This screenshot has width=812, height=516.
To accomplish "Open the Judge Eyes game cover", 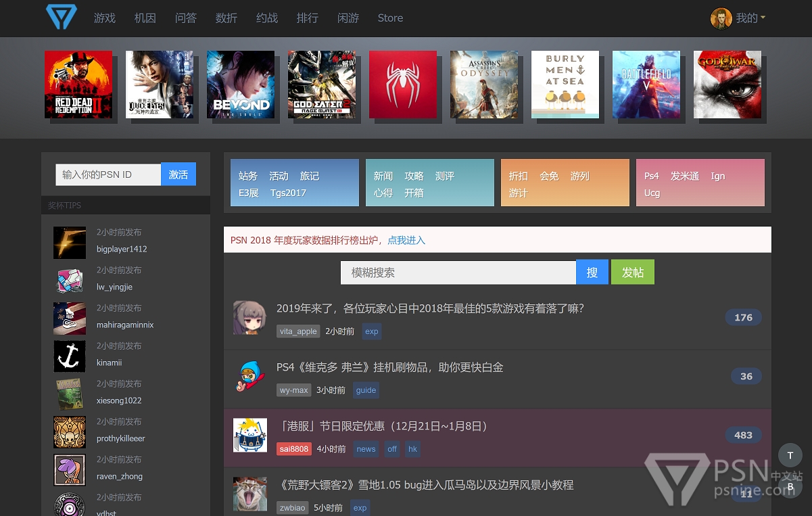I will [160, 85].
